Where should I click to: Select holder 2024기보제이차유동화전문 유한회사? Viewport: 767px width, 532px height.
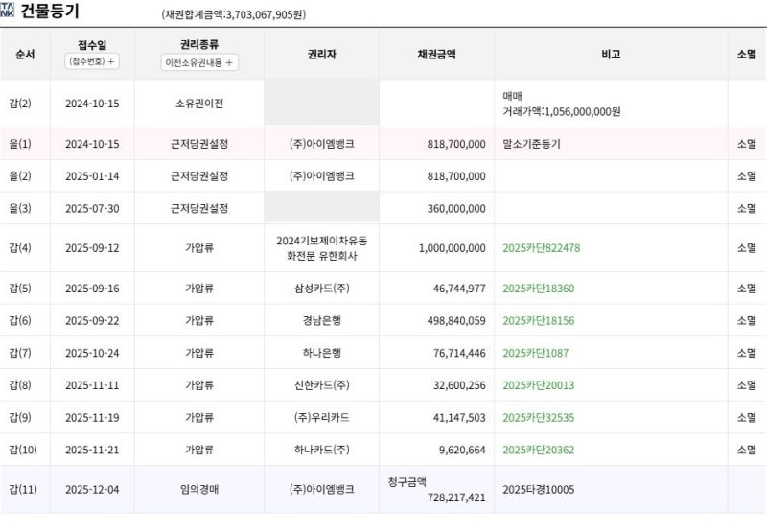pyautogui.click(x=321, y=248)
